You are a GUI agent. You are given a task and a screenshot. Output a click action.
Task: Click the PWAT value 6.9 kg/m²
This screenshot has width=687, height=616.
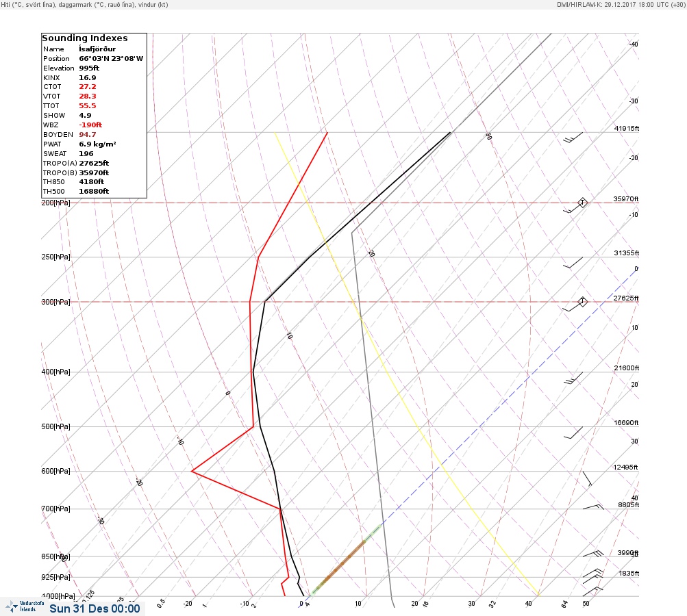coord(97,144)
